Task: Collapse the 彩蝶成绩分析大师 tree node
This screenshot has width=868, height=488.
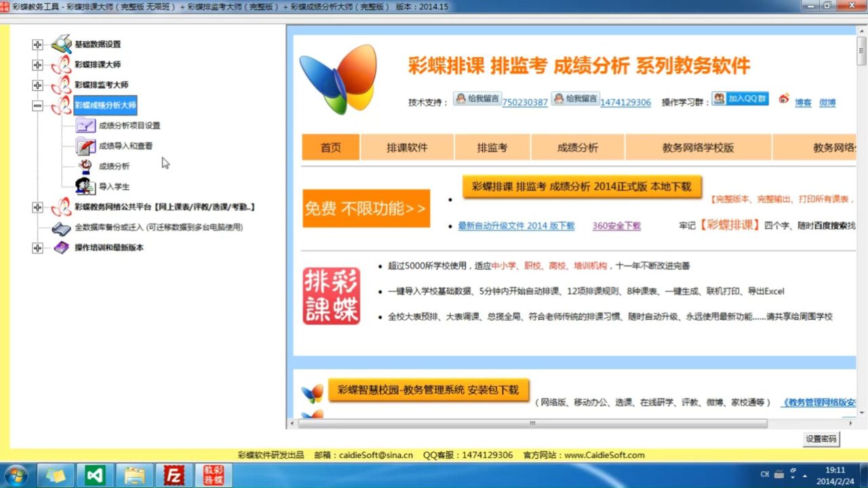Action: click(37, 106)
